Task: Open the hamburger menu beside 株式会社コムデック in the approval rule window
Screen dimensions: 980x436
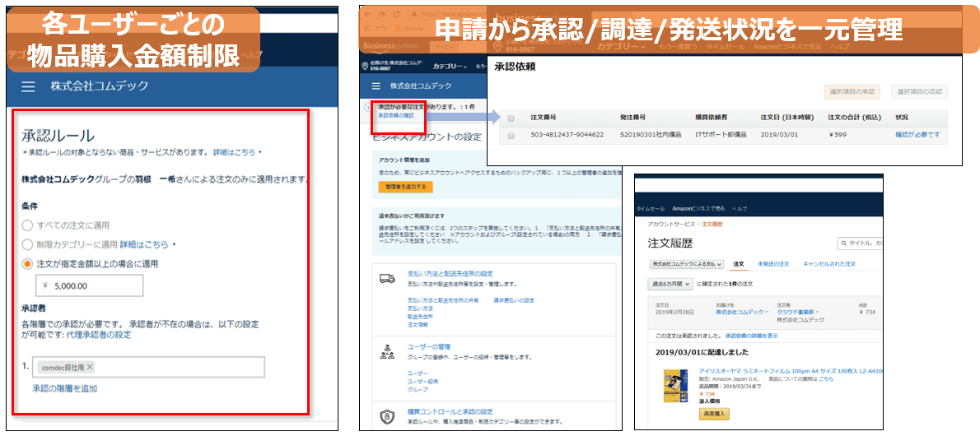Action: pyautogui.click(x=28, y=87)
